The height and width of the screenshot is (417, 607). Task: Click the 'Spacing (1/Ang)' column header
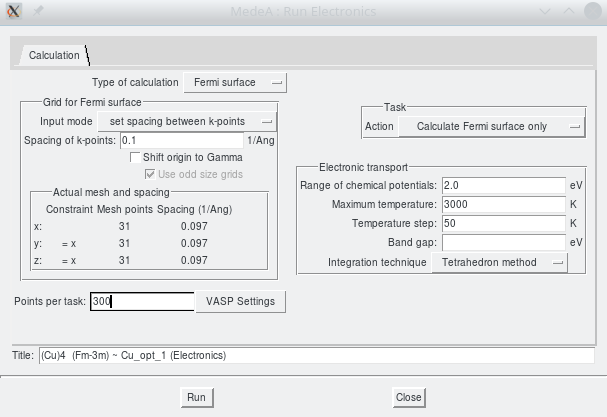click(194, 209)
